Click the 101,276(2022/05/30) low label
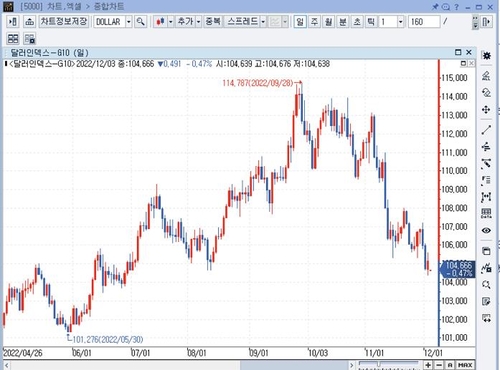The image size is (500, 370). tap(108, 339)
